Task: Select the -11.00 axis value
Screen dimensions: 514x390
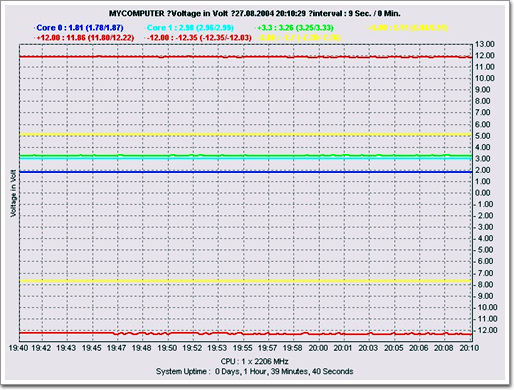Action: point(485,319)
